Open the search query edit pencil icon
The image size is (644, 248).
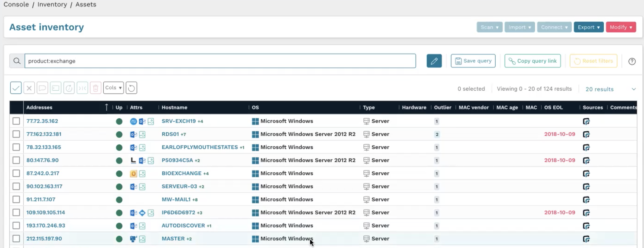click(434, 61)
